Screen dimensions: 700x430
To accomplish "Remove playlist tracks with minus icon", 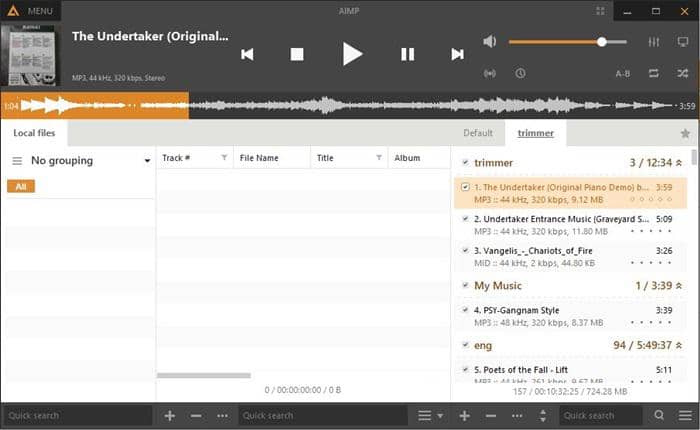I will [x=491, y=416].
